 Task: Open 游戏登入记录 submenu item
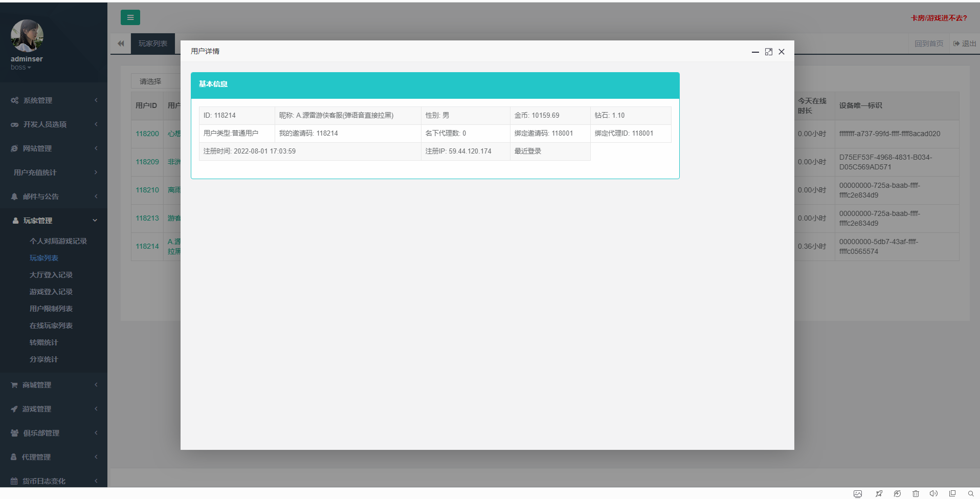(51, 292)
